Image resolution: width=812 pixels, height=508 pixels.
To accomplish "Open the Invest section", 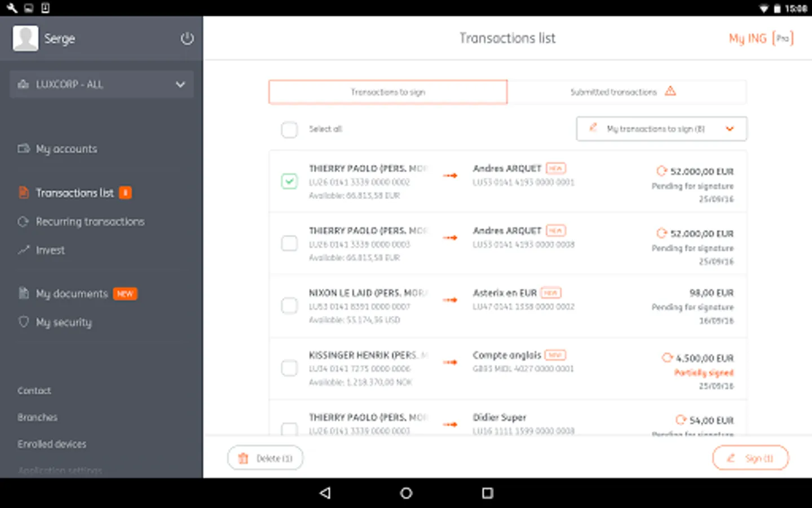I will coord(50,250).
